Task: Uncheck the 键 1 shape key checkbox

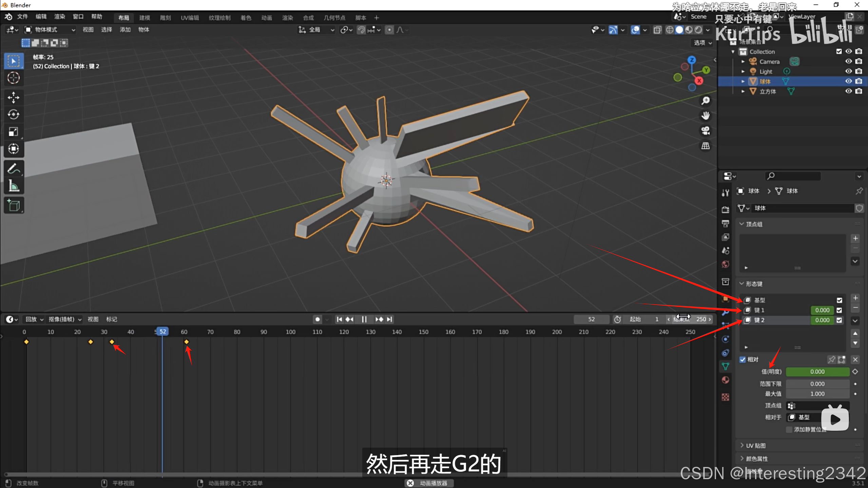Action: [840, 310]
